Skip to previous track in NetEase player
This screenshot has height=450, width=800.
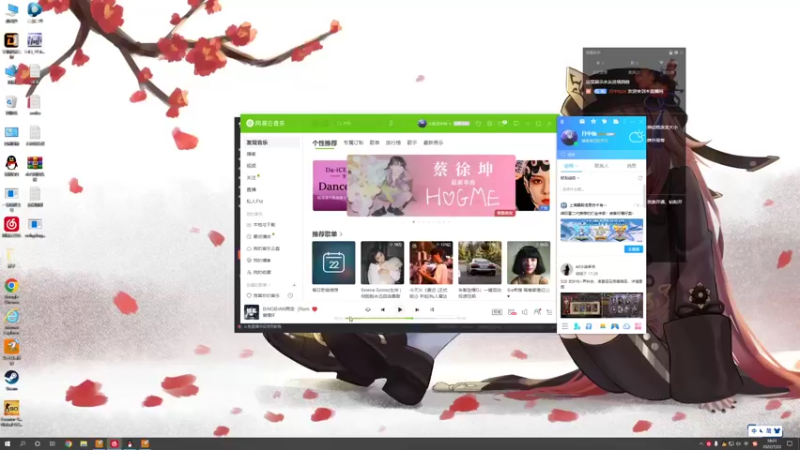383,310
